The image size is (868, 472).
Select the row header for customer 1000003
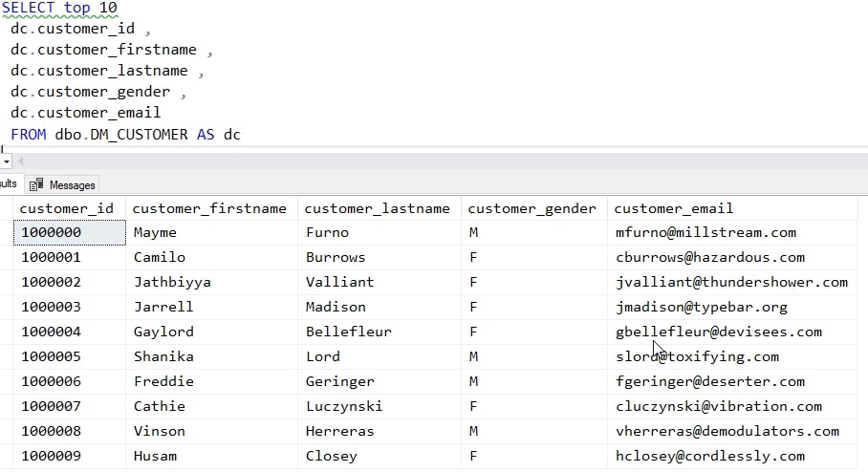tap(6, 307)
